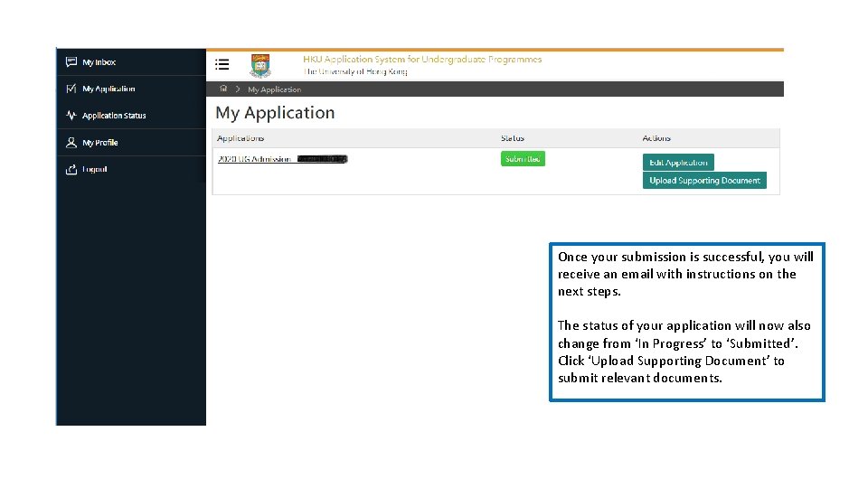Click the Edit Application button
Viewport: 868px width, 488px height.
point(678,162)
